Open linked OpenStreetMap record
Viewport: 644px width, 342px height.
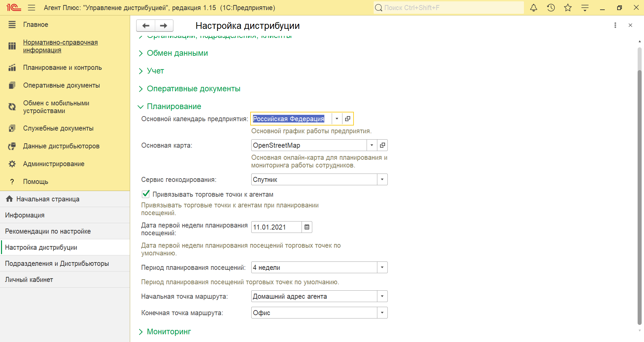[x=382, y=145]
